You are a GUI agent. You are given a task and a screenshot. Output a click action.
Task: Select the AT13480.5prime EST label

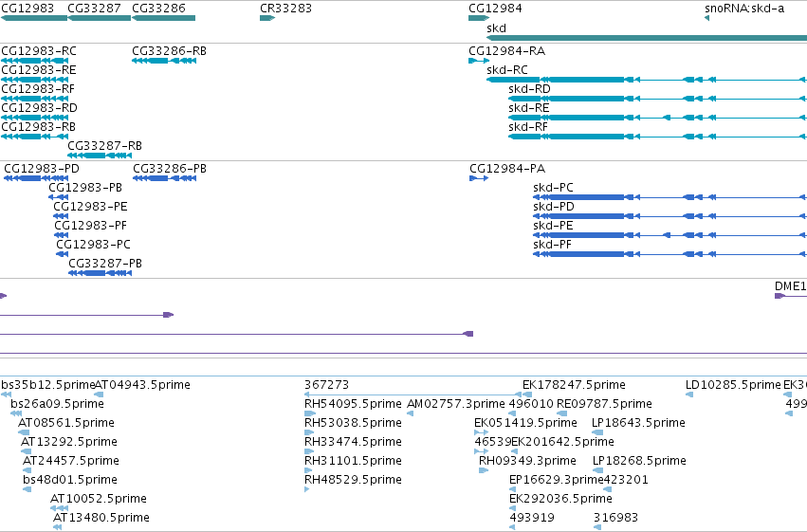coord(101,518)
